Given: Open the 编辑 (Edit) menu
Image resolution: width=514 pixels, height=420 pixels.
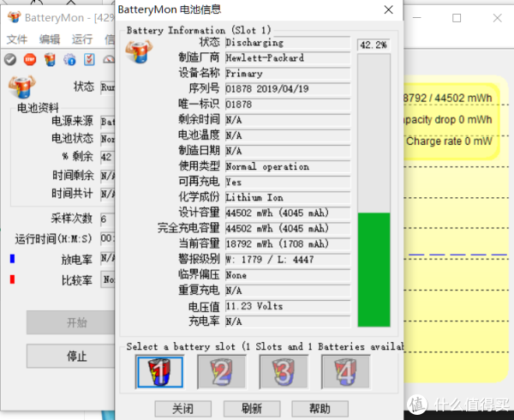Looking at the screenshot, I should click(x=50, y=39).
